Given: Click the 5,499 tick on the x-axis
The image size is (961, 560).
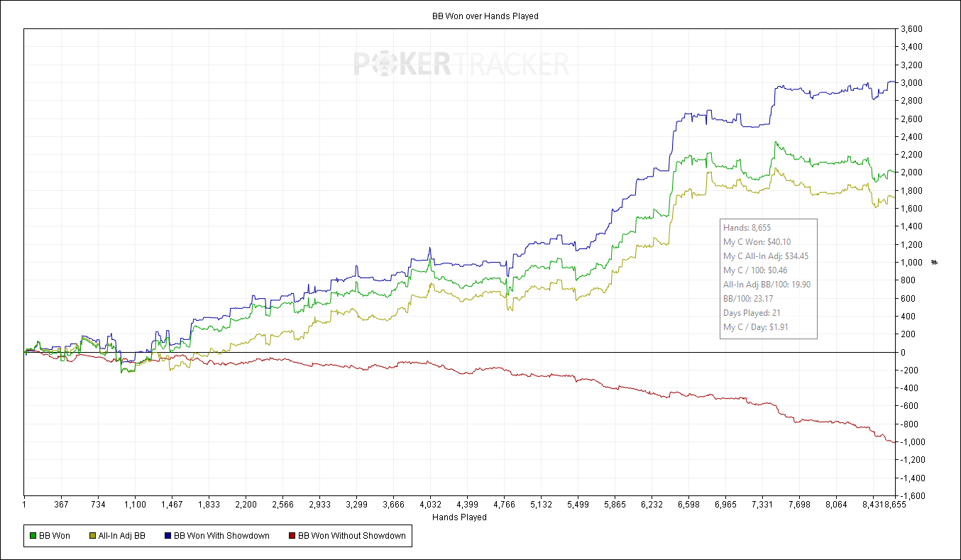Looking at the screenshot, I should coord(578,505).
